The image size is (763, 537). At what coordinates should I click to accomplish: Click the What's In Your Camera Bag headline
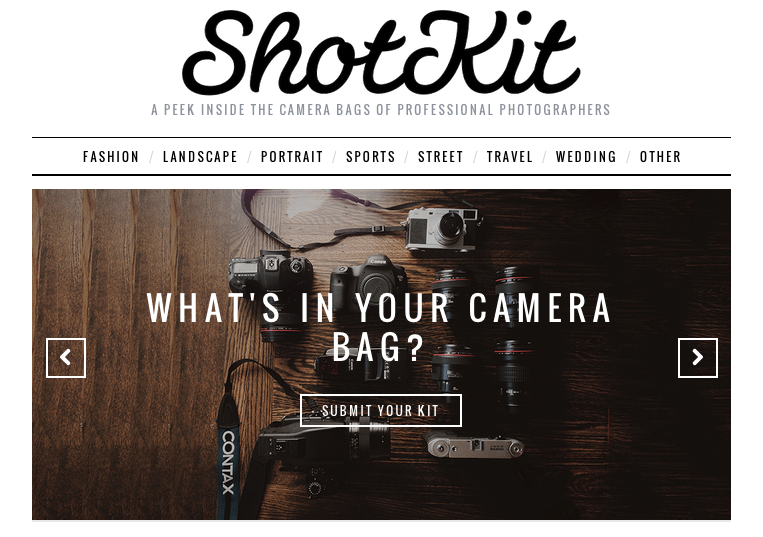[x=379, y=327]
